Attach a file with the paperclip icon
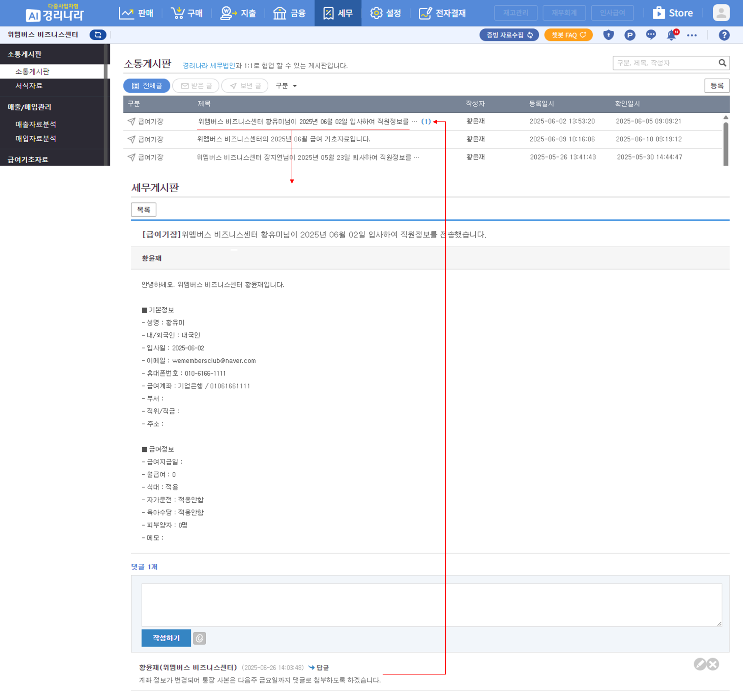This screenshot has height=700, width=743. click(x=200, y=638)
